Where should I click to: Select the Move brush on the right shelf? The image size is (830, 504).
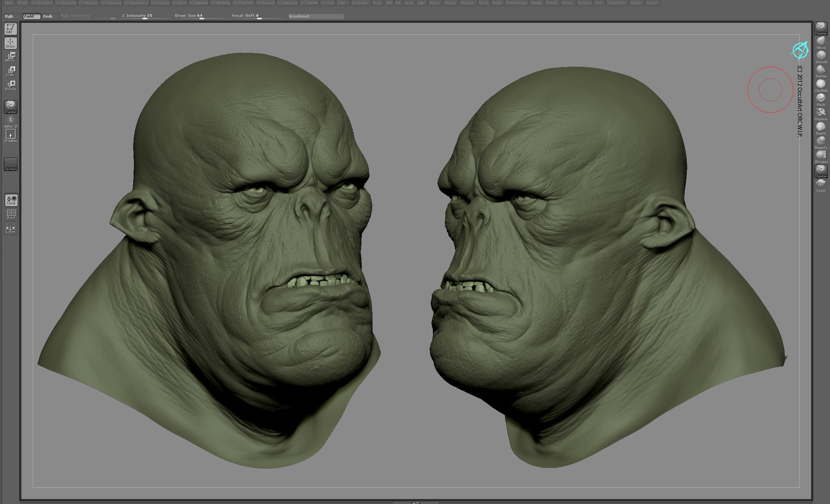(x=821, y=43)
